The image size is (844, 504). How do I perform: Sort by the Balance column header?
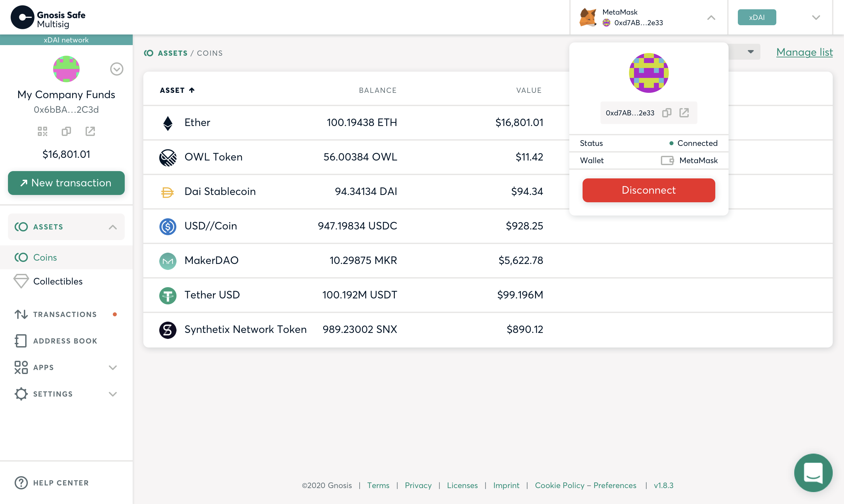click(x=378, y=90)
